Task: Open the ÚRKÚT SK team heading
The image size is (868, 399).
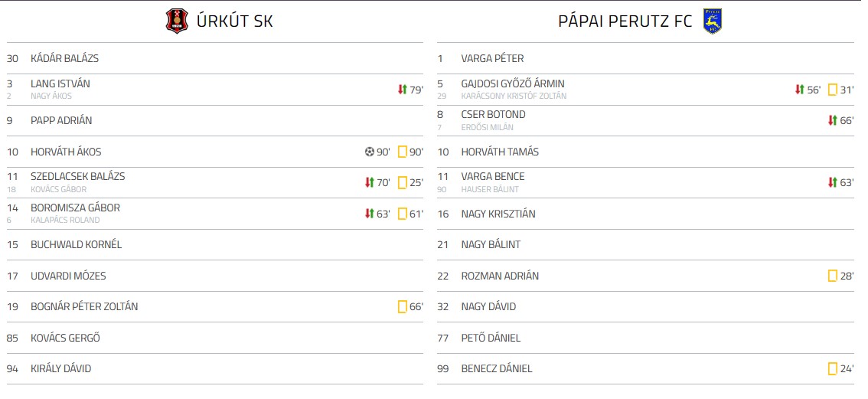Action: (x=236, y=21)
